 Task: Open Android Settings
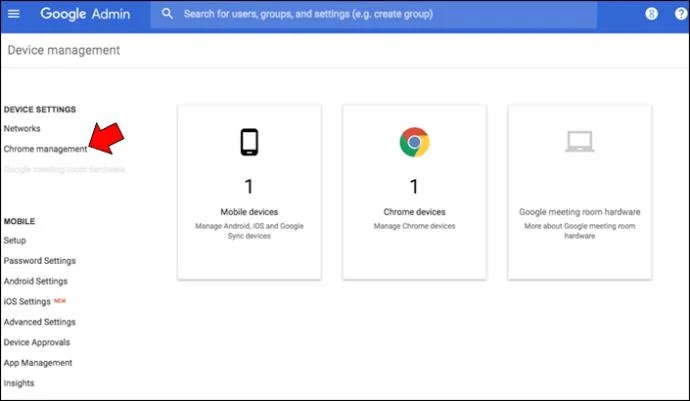point(36,281)
